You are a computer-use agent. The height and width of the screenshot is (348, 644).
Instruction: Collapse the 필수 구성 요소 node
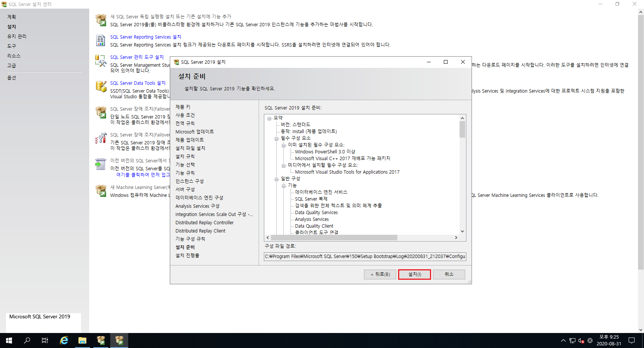click(x=276, y=138)
